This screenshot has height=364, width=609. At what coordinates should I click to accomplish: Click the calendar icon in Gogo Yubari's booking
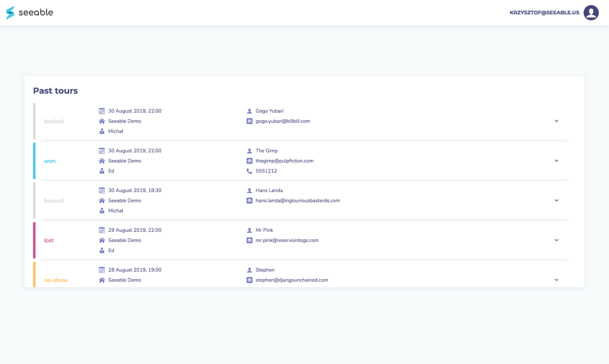click(x=102, y=111)
